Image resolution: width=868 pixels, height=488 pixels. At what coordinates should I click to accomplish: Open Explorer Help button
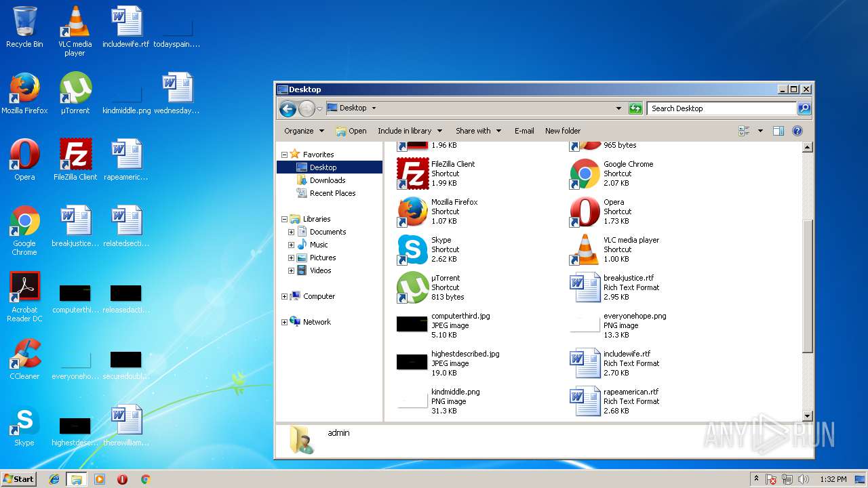tap(797, 131)
